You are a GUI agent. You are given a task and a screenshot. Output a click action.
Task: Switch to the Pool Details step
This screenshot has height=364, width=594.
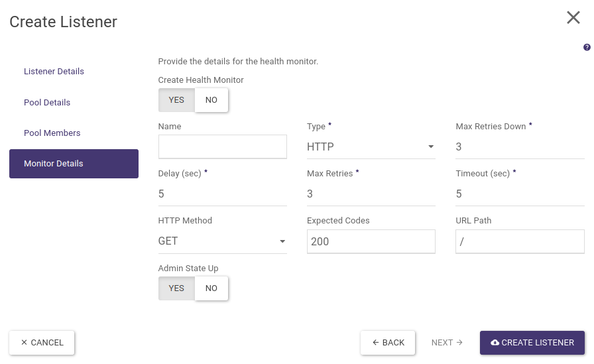(x=47, y=103)
